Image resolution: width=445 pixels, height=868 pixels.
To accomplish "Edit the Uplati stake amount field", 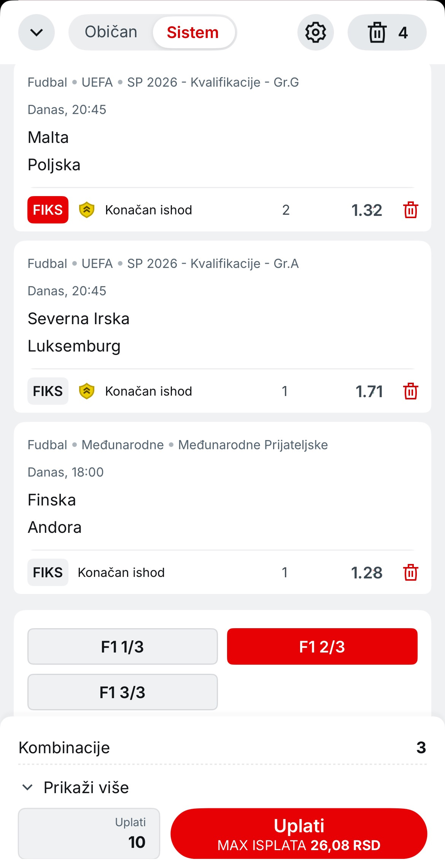I will point(89,833).
